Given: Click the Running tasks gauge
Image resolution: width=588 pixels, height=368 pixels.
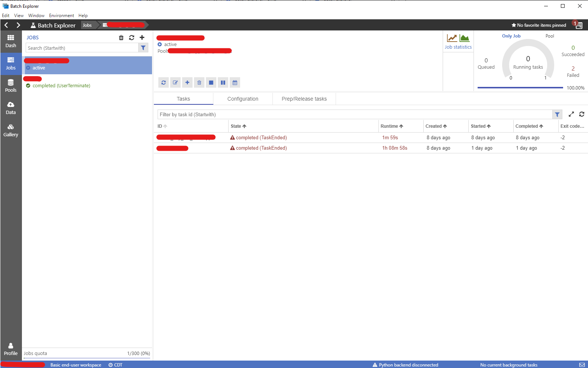Looking at the screenshot, I should click(x=528, y=59).
